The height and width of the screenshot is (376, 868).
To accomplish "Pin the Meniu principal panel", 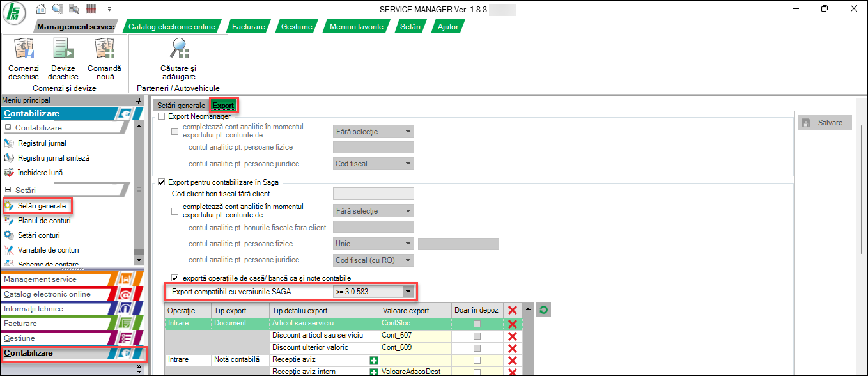I will pos(139,100).
